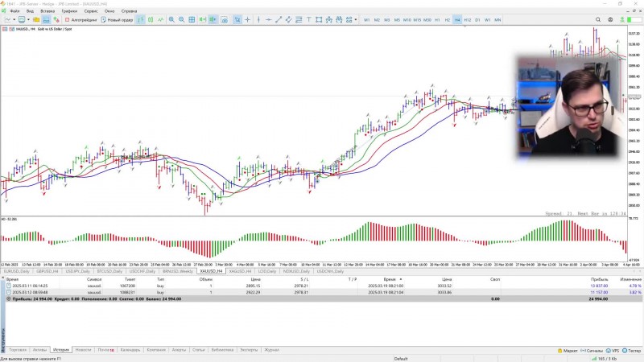This screenshot has width=644, height=362.
Task: Click the chart screenshot camera icon
Action: pyautogui.click(x=225, y=19)
